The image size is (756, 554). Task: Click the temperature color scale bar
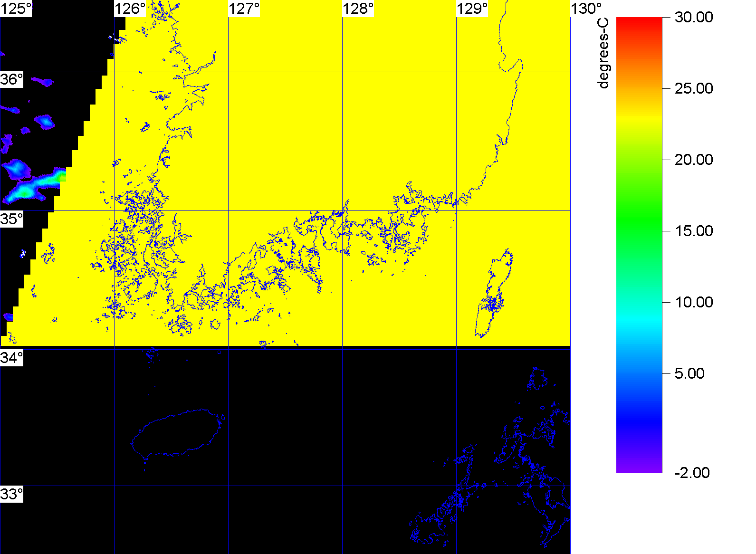point(639,245)
